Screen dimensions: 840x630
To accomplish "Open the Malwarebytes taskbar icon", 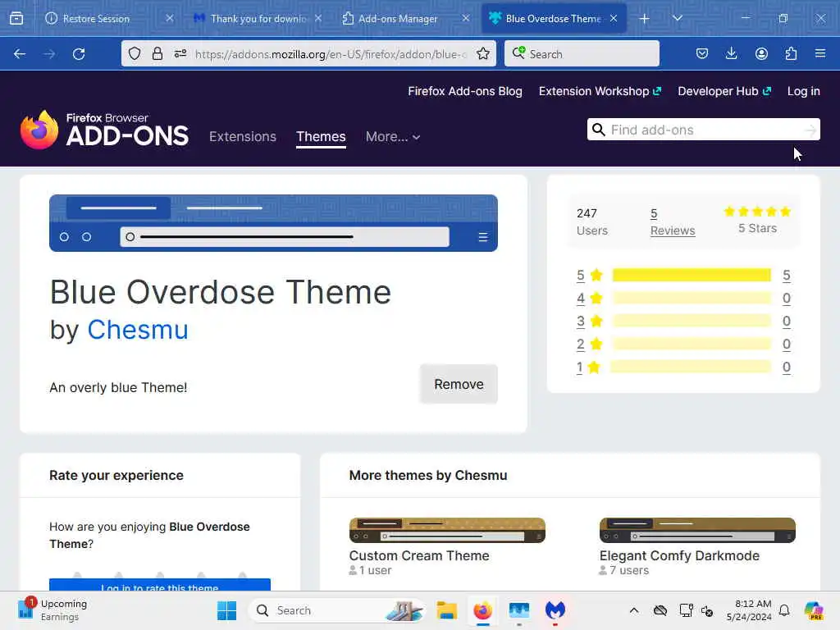I will point(555,610).
